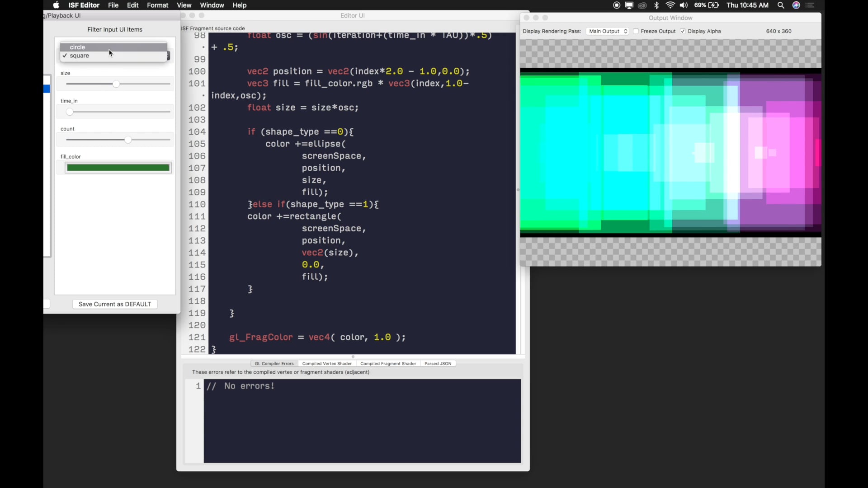Screen dimensions: 868x488
Task: Click the green fill_color swatch
Action: [118, 168]
